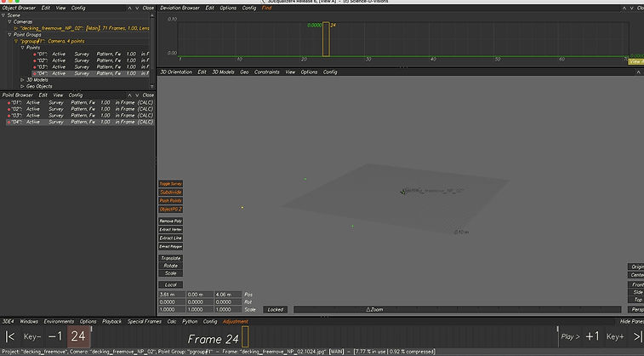Screen dimensions: 644x356
Task: Select the yellow highlighted point in 3D viewport
Action: click(x=242, y=208)
